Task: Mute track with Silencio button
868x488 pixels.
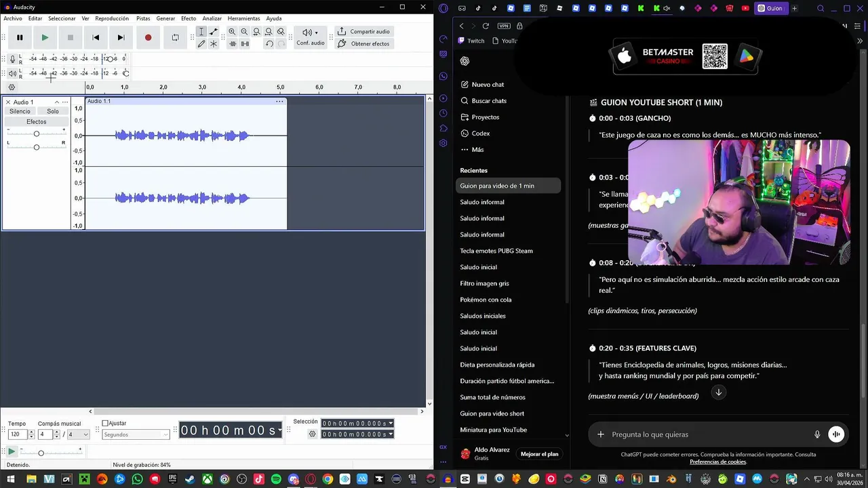Action: (x=20, y=111)
